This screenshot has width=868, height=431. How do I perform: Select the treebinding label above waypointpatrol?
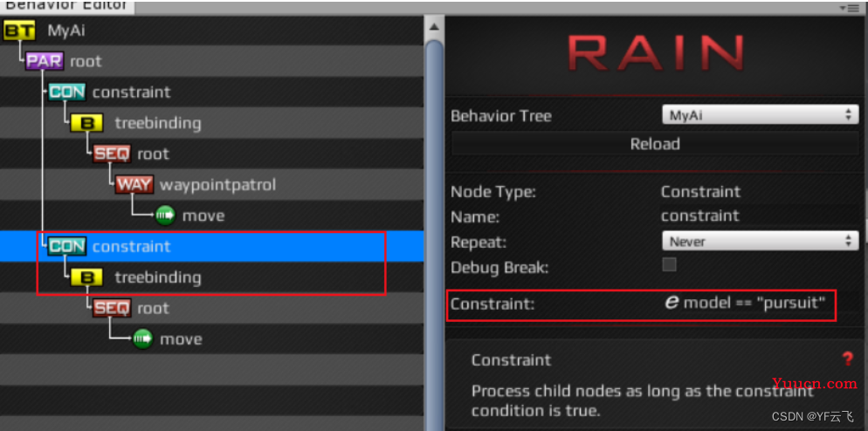click(x=158, y=123)
